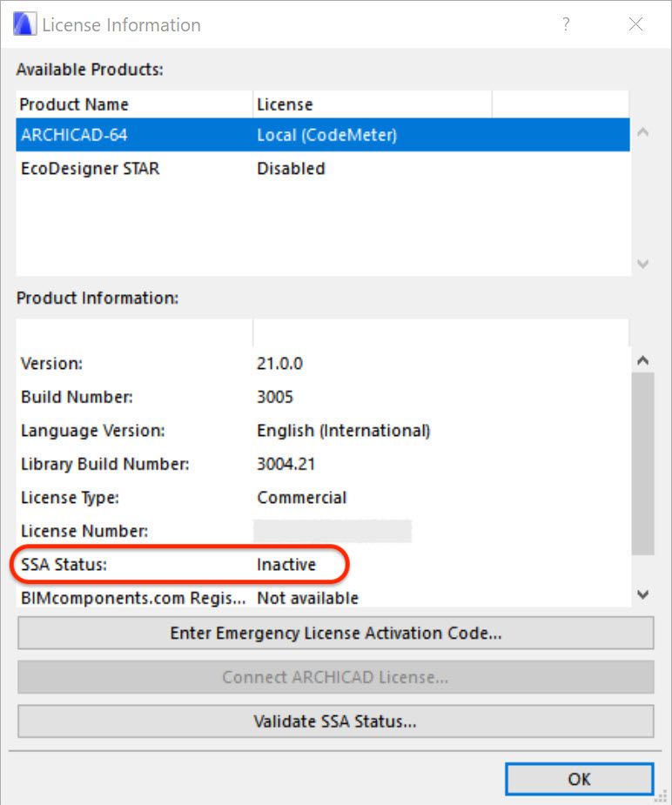Viewport: 672px width, 805px height.
Task: Select the Not available registration value
Action: pyautogui.click(x=307, y=598)
